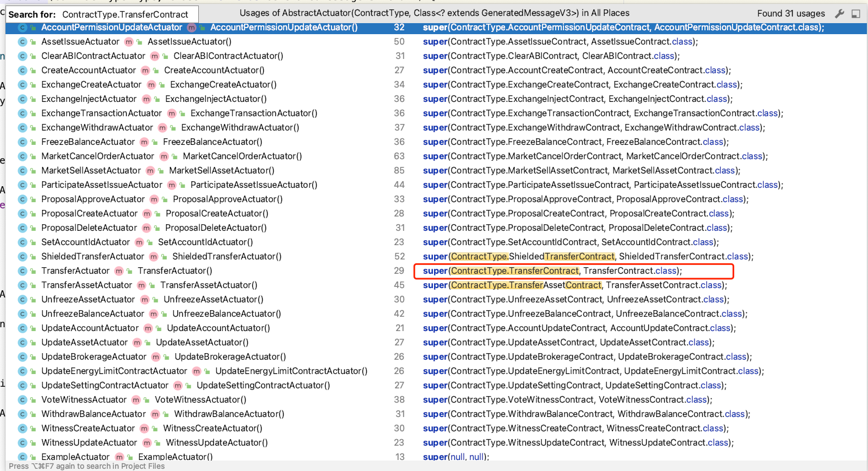Click super call with TransferAssetContract code
Screen dimensions: 868x471
tap(575, 285)
